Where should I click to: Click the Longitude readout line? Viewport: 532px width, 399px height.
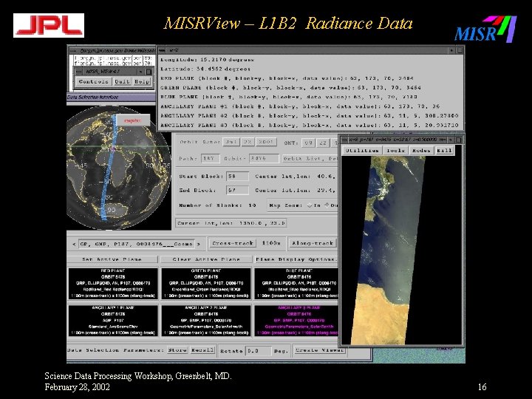tap(208, 60)
